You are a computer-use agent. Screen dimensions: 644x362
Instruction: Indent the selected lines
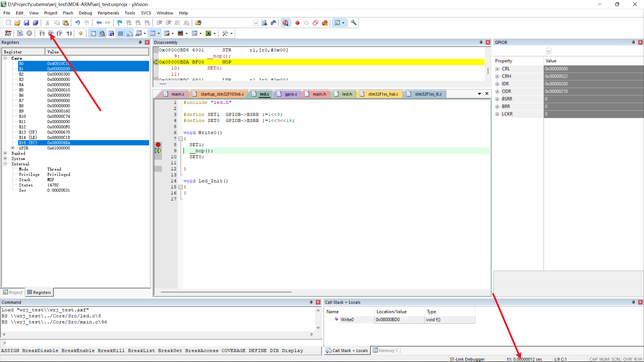coord(159,23)
